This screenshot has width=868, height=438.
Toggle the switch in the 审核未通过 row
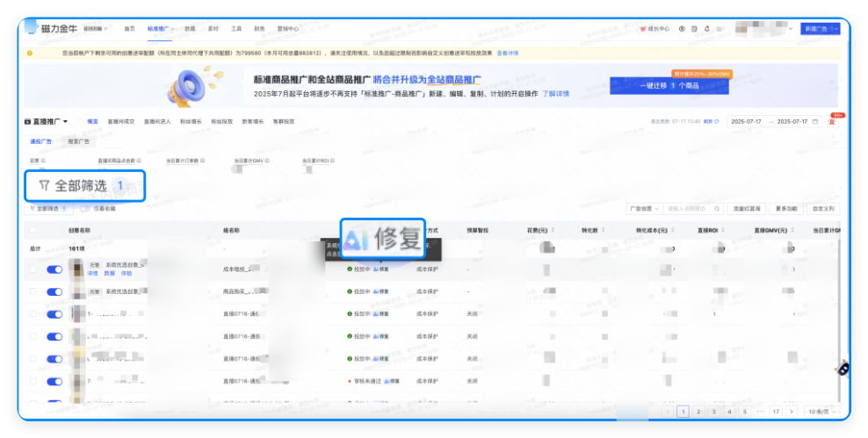54,382
